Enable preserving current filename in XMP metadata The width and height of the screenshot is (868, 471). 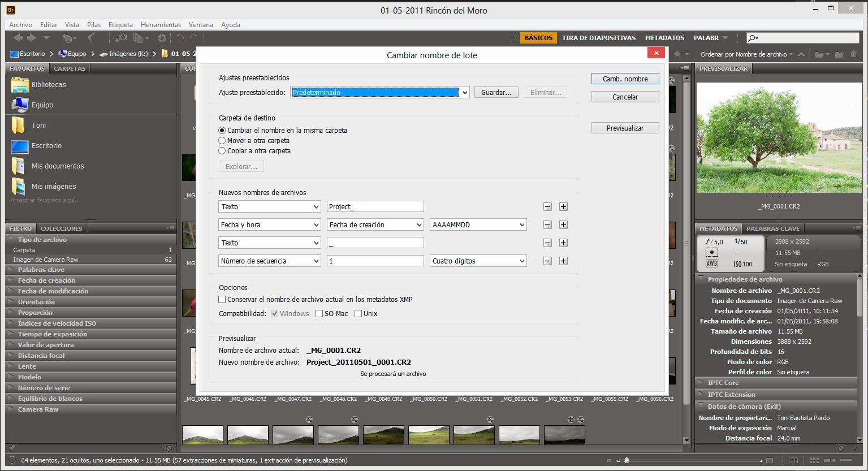click(222, 300)
